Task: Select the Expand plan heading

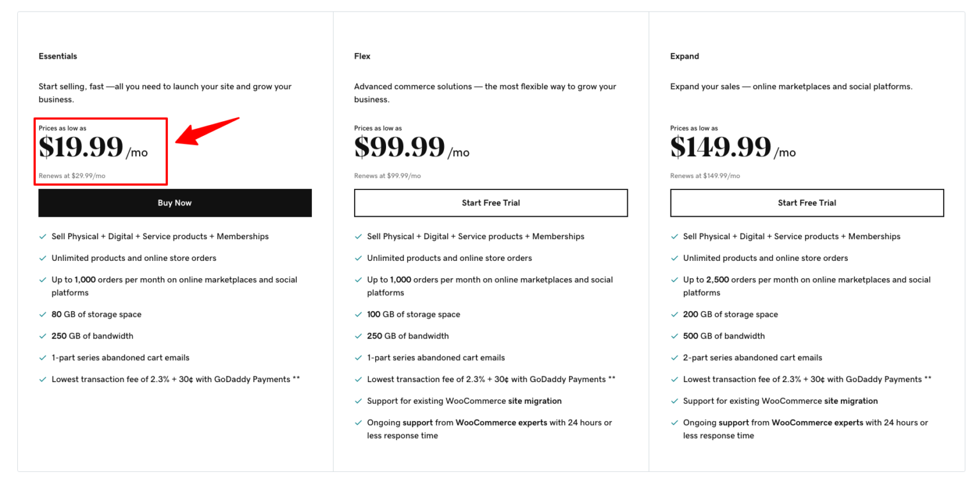Action: click(x=684, y=56)
